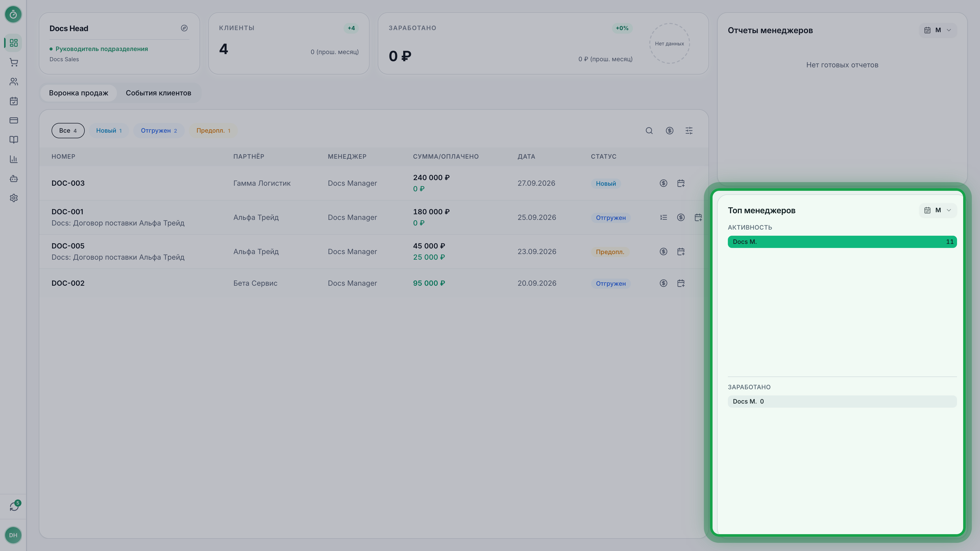Click calendar-add icon in DOC-001 row
The image size is (980, 551).
(698, 218)
